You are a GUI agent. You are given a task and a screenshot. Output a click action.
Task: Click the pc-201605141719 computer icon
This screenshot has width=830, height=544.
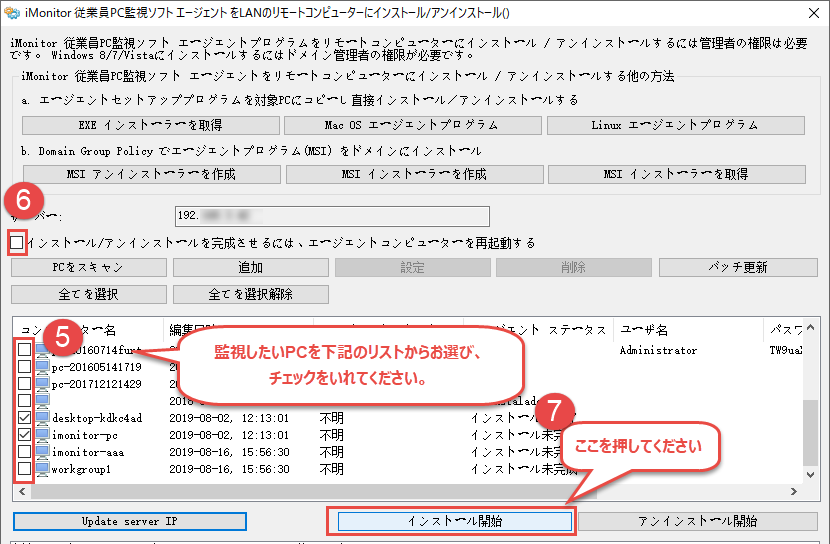[x=42, y=367]
